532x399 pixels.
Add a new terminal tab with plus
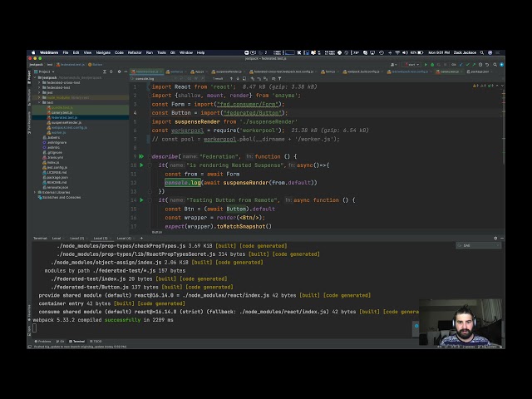[x=141, y=239]
